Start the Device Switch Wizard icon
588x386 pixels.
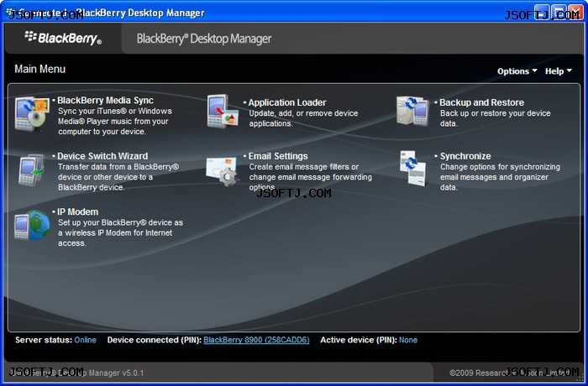(32, 170)
